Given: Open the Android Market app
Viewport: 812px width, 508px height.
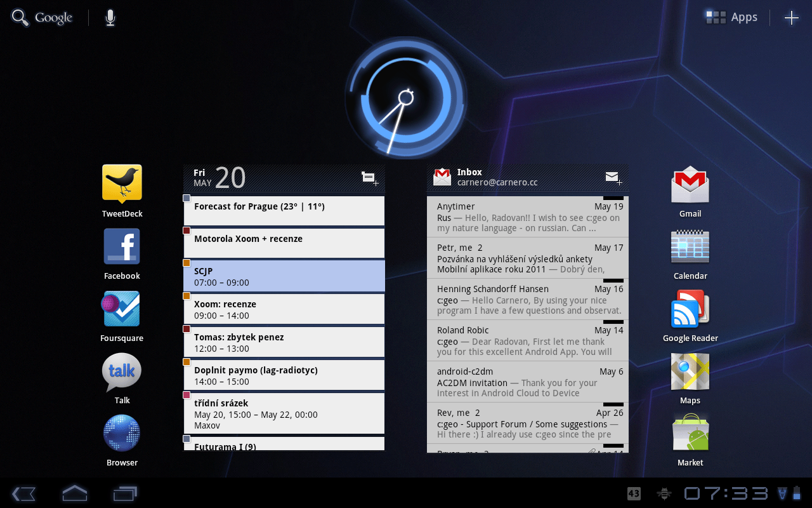Looking at the screenshot, I should coord(690,433).
